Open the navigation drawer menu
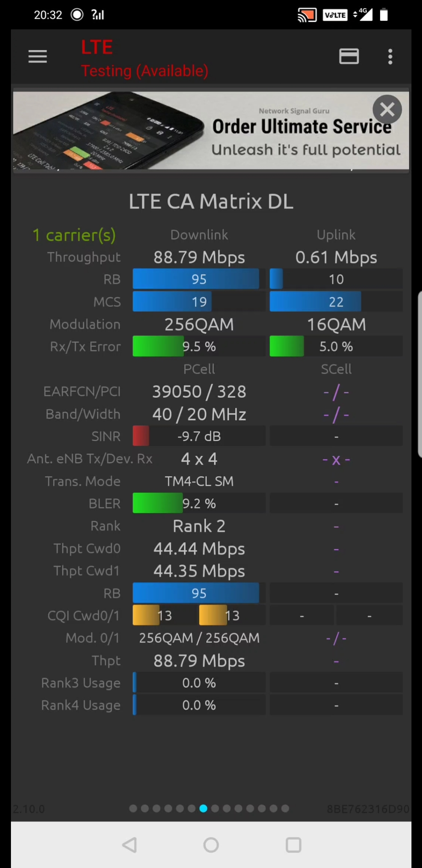Image resolution: width=422 pixels, height=868 pixels. click(37, 56)
